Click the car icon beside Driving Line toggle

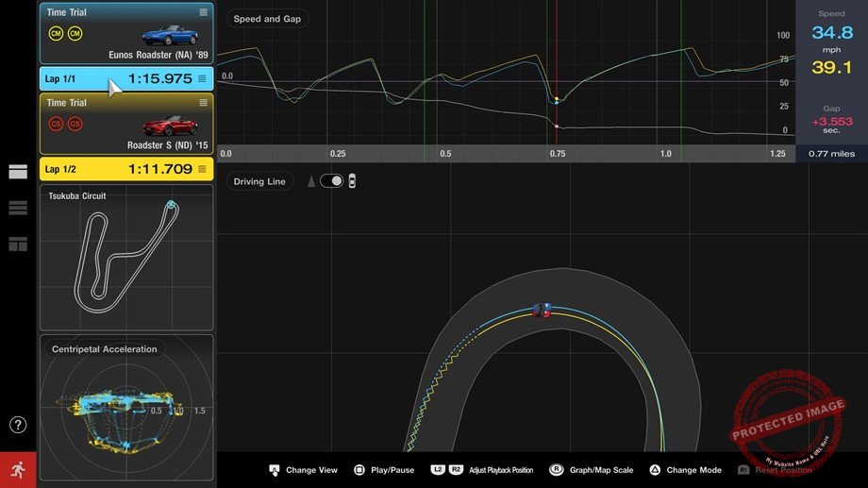352,181
